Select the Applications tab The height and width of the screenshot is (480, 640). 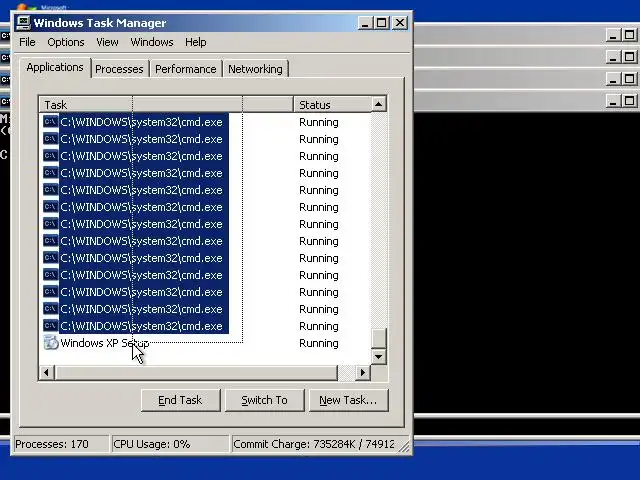pyautogui.click(x=55, y=67)
